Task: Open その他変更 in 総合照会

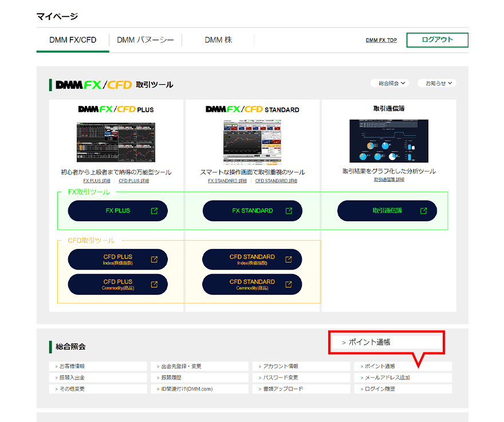Action: [x=98, y=389]
